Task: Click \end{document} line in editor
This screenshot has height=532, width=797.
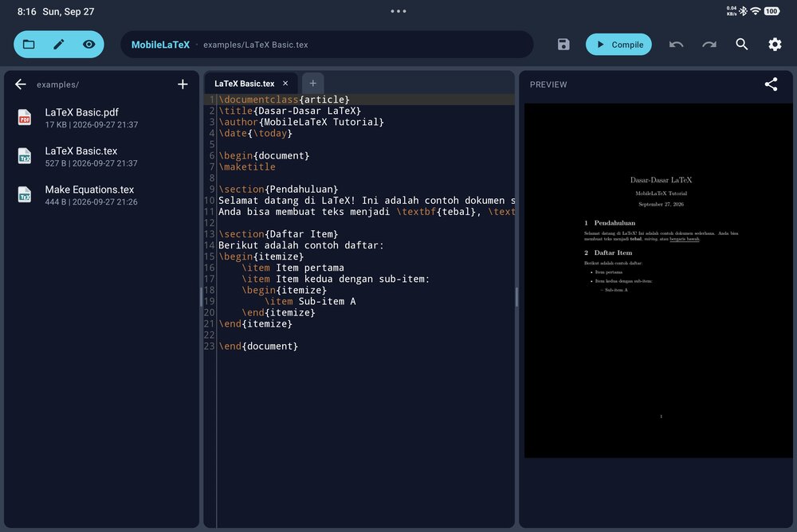Action: pos(258,346)
